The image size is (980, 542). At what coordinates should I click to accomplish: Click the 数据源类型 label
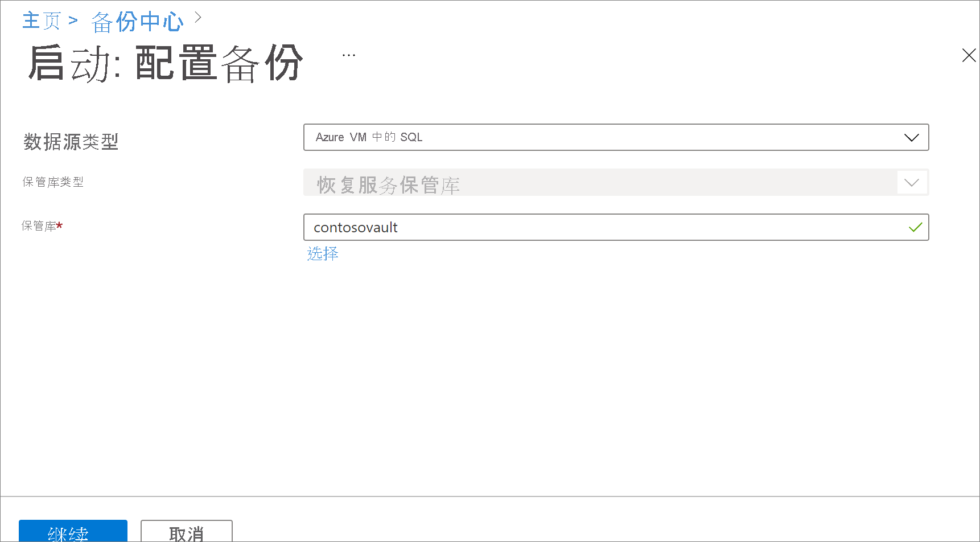pos(71,142)
